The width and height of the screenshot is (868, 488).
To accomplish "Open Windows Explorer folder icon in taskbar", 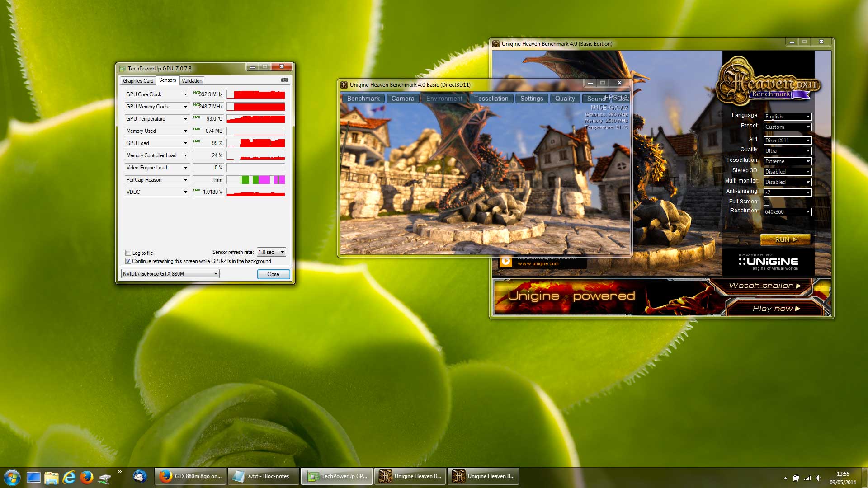I will click(51, 477).
